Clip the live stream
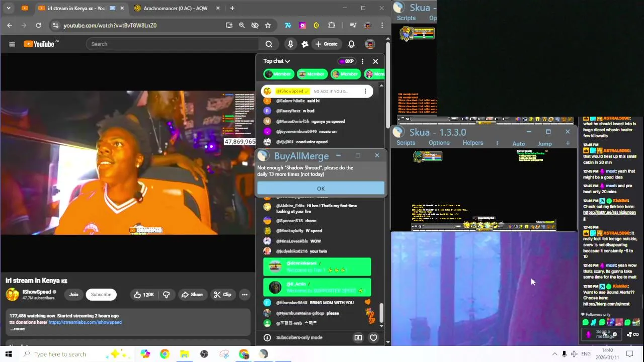This screenshot has width=644, height=362. click(x=222, y=295)
